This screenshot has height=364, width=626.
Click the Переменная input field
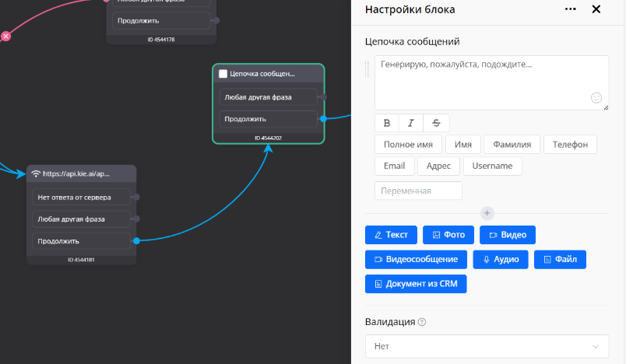[x=418, y=191]
